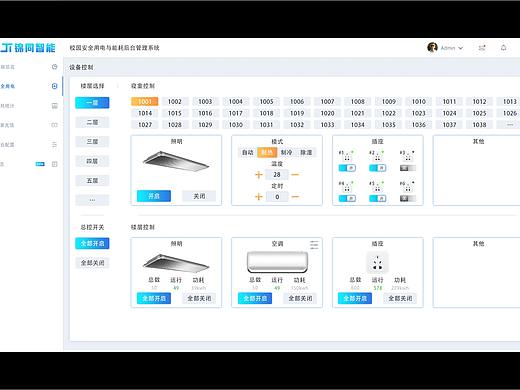Click the 定时 value field 0
This screenshot has width=520, height=390.
click(x=277, y=197)
